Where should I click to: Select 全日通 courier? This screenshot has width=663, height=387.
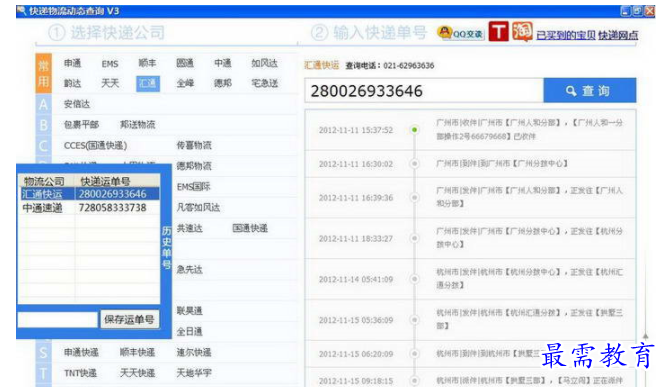coord(189,332)
